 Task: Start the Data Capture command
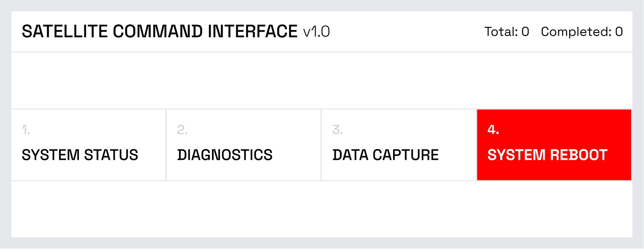[399, 145]
